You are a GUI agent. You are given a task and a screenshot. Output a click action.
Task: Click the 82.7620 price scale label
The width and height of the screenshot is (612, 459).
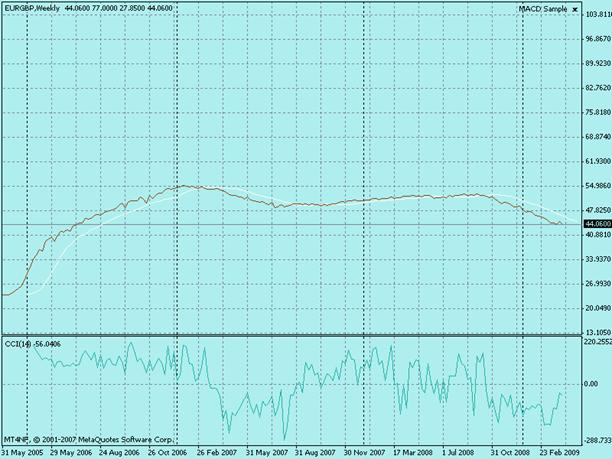click(x=597, y=88)
